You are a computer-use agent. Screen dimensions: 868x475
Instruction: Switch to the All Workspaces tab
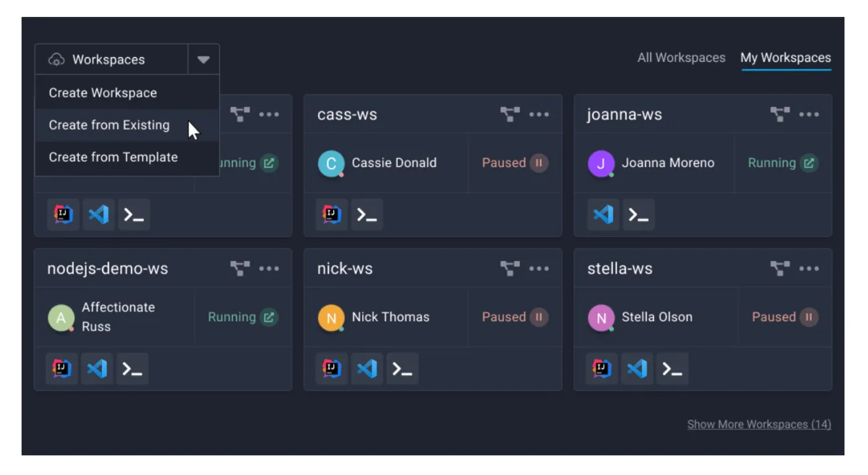[681, 58]
